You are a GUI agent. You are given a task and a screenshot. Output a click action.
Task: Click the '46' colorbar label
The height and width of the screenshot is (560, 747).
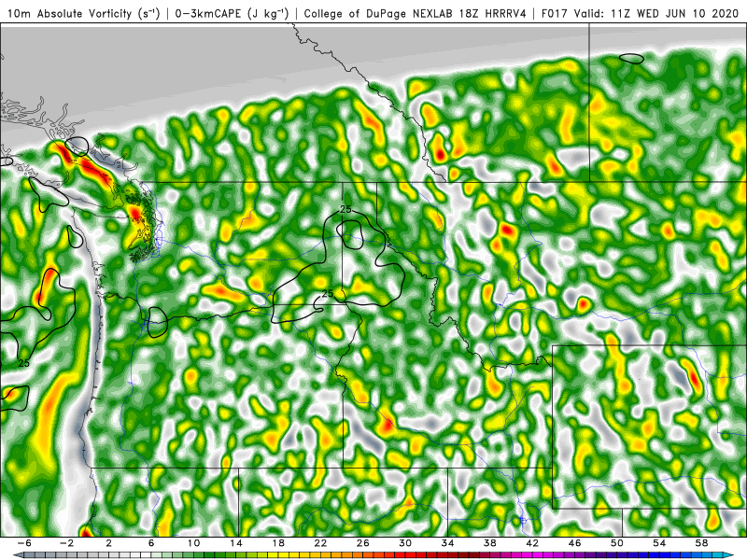tap(574, 543)
